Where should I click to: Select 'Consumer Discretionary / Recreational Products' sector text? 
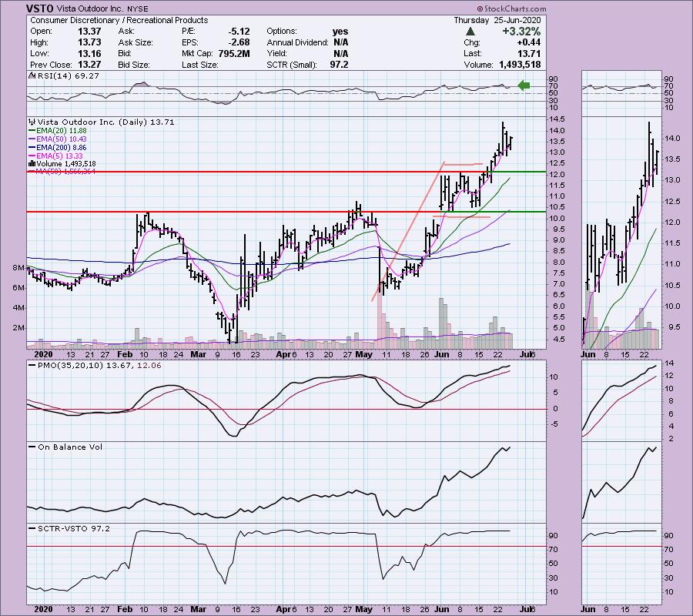(119, 20)
